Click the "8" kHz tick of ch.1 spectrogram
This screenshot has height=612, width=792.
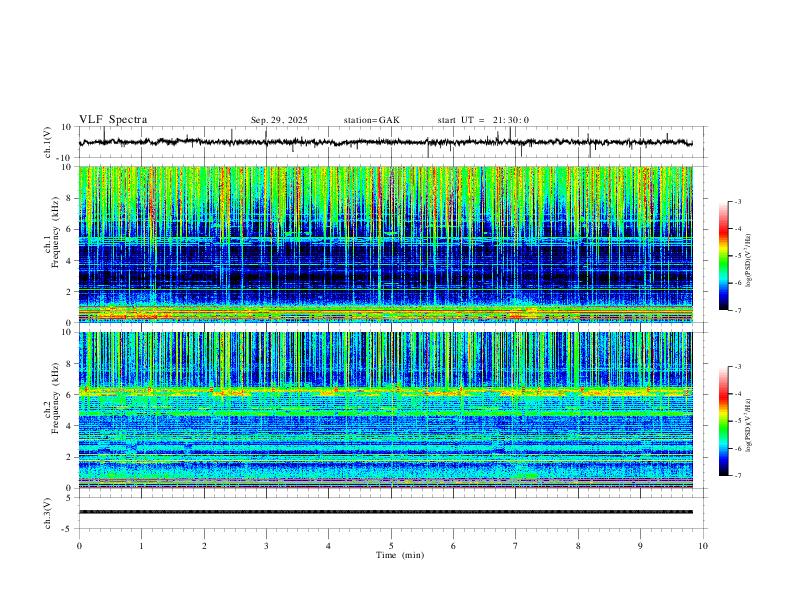pos(69,198)
